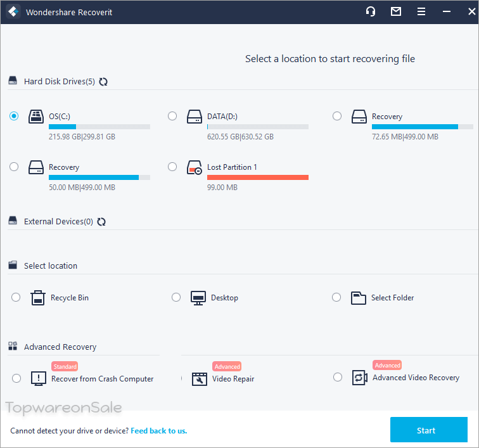Click the OS(C:) usage bar

click(x=99, y=127)
